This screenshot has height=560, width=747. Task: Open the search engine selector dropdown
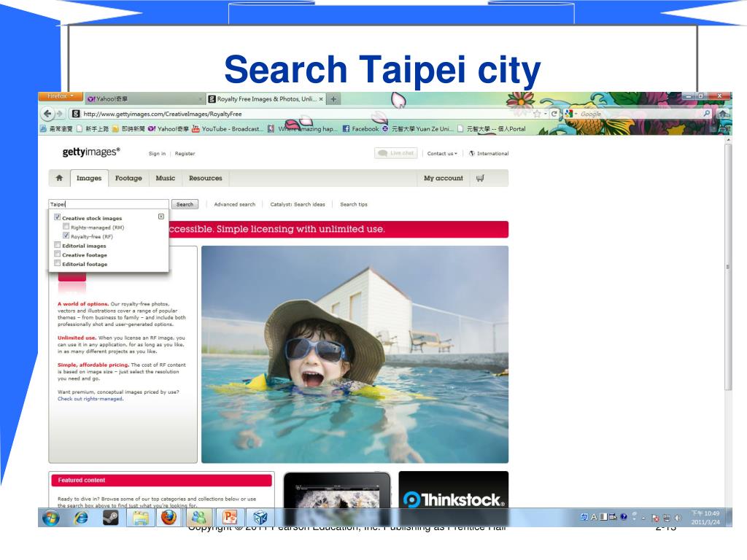point(570,114)
